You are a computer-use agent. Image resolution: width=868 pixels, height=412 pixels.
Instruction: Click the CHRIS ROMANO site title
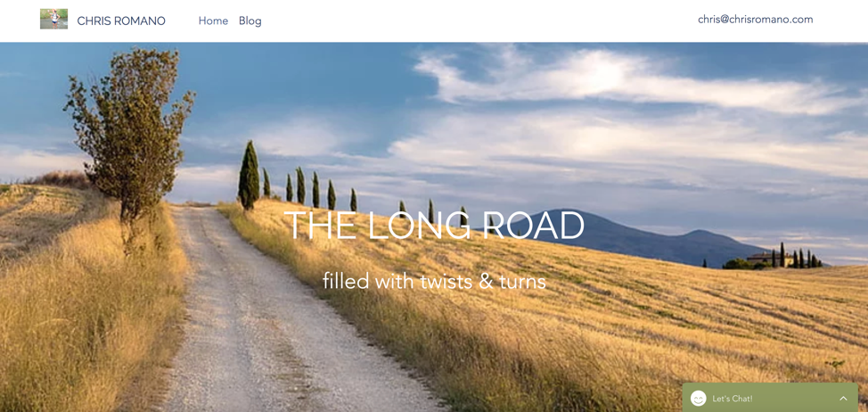121,21
